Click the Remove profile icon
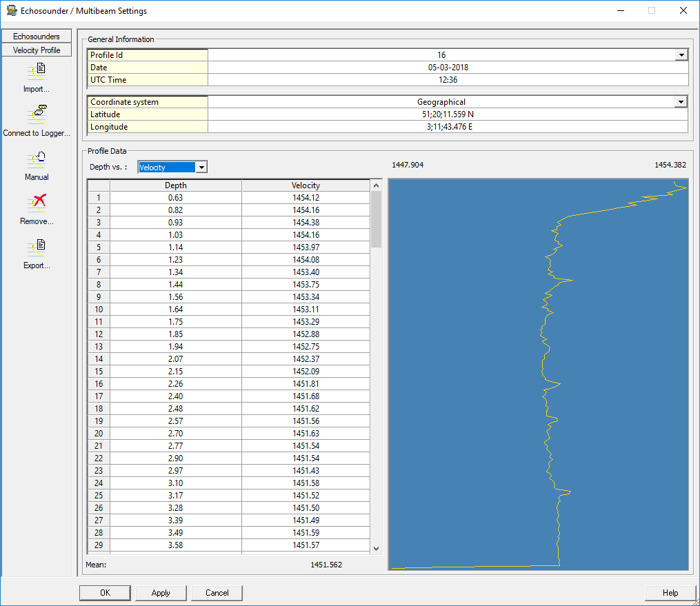The image size is (700, 606). [x=37, y=203]
